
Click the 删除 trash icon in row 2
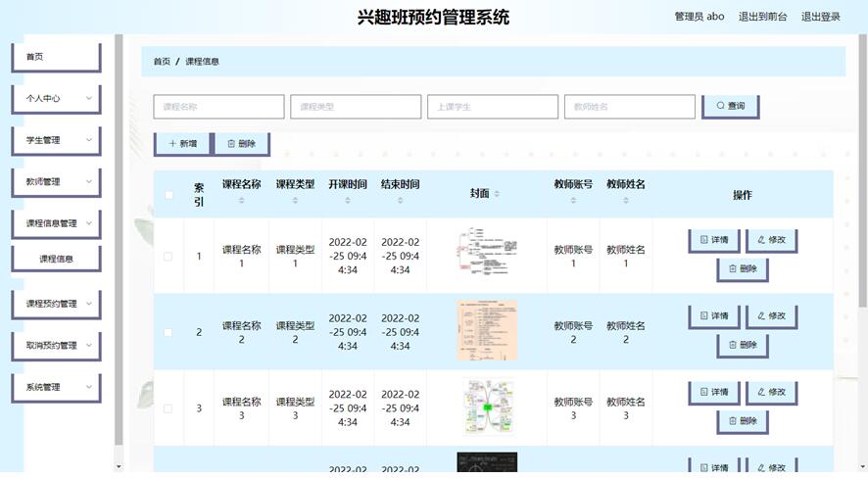pos(733,345)
